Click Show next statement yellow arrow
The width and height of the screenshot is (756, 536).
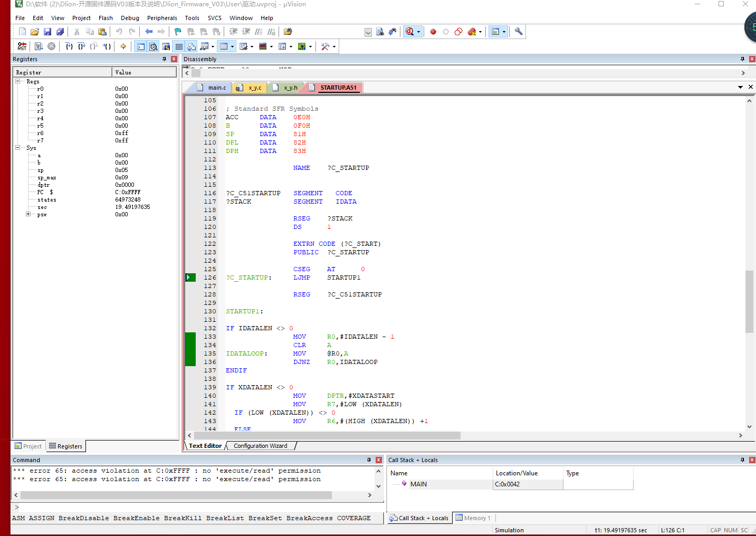(123, 46)
